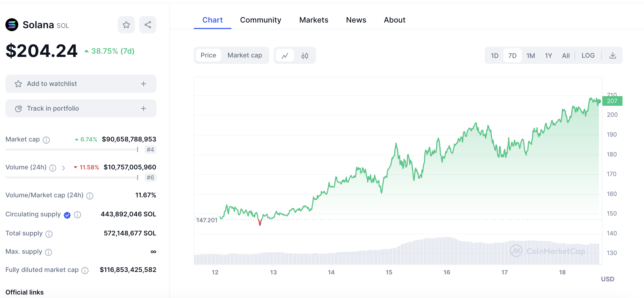The width and height of the screenshot is (644, 298).
Task: Click the Circulating supply info icon
Action: coord(77,215)
